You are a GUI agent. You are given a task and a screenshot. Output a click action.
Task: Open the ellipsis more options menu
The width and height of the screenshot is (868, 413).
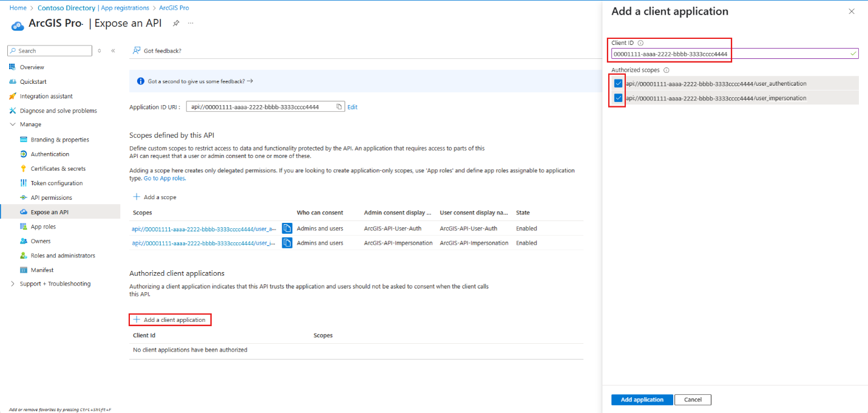[x=191, y=23]
